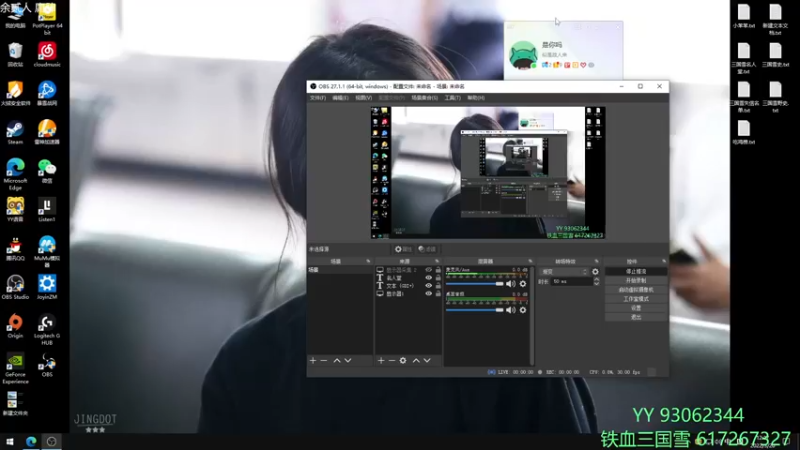The image size is (800, 450).
Task: Move scene up in Scenes panel
Action: pos(337,360)
